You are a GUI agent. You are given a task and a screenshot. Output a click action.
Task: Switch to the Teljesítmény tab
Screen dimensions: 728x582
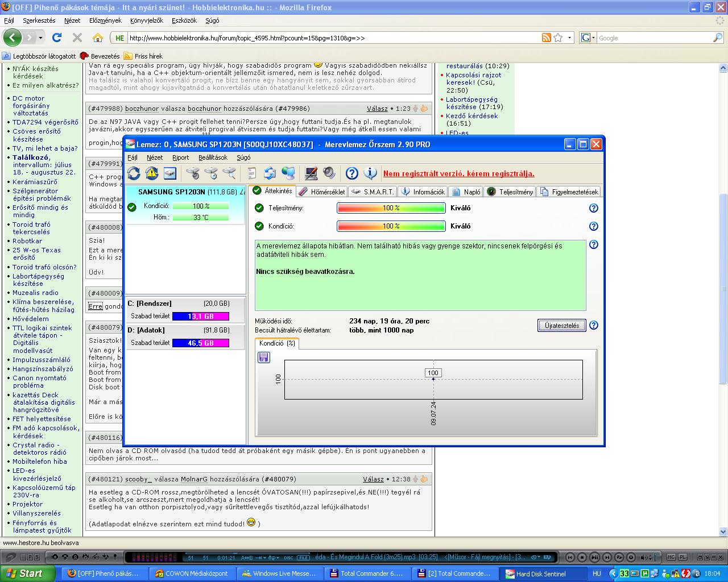pos(510,192)
